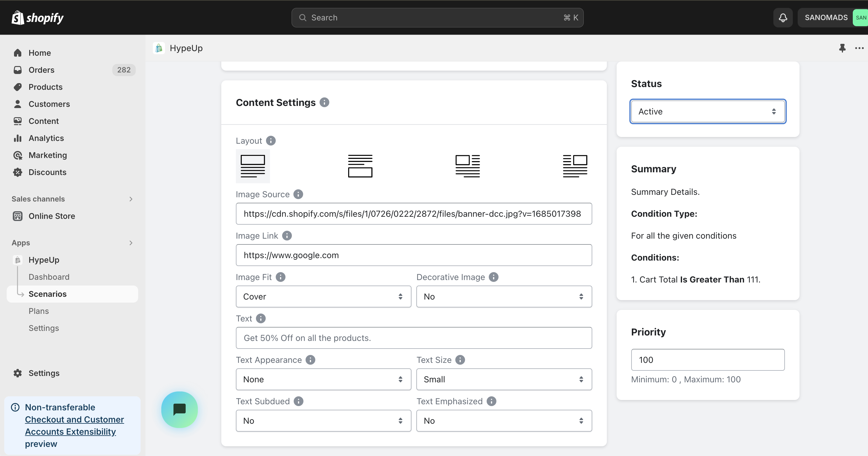Open the floating chat bubble icon
The image size is (868, 456).
pyautogui.click(x=179, y=409)
